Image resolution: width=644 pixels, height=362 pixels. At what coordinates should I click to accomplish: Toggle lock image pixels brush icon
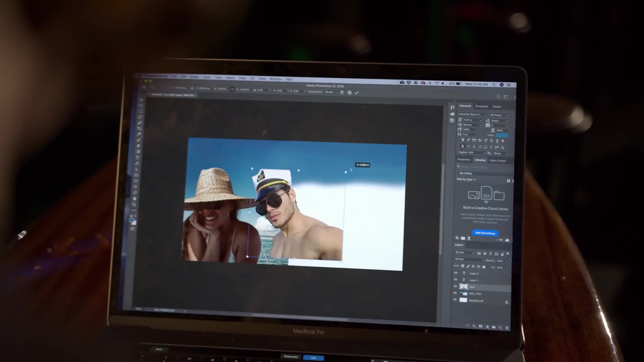pos(468,266)
